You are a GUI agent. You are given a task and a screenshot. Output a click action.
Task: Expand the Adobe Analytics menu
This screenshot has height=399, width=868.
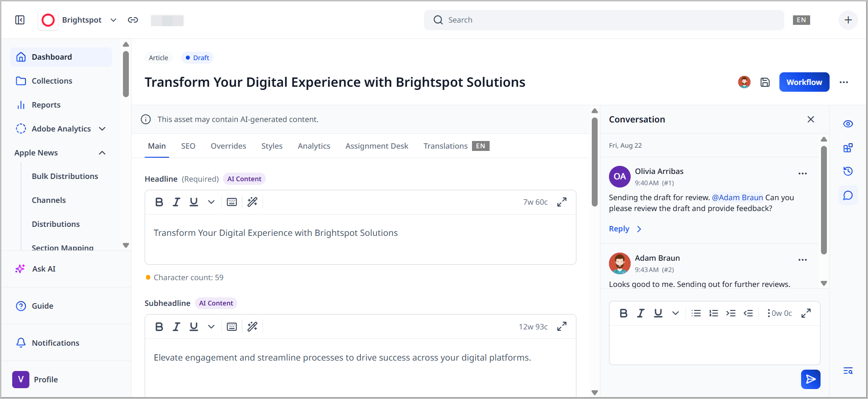102,129
